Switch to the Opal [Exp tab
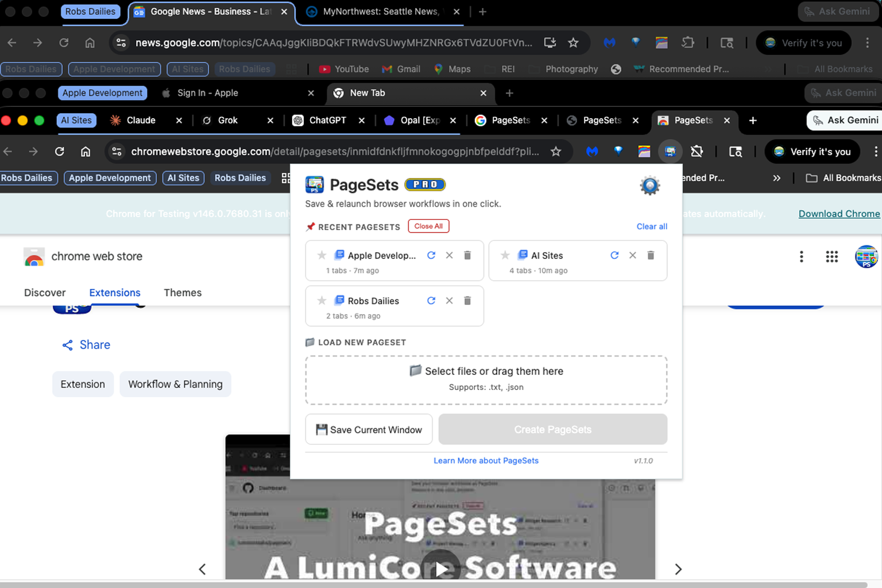The width and height of the screenshot is (882, 588). 420,120
